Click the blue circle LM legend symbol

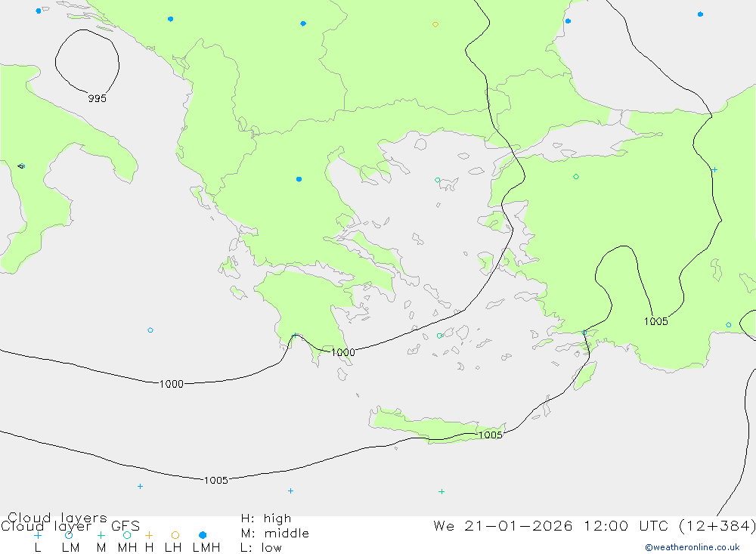tap(69, 535)
